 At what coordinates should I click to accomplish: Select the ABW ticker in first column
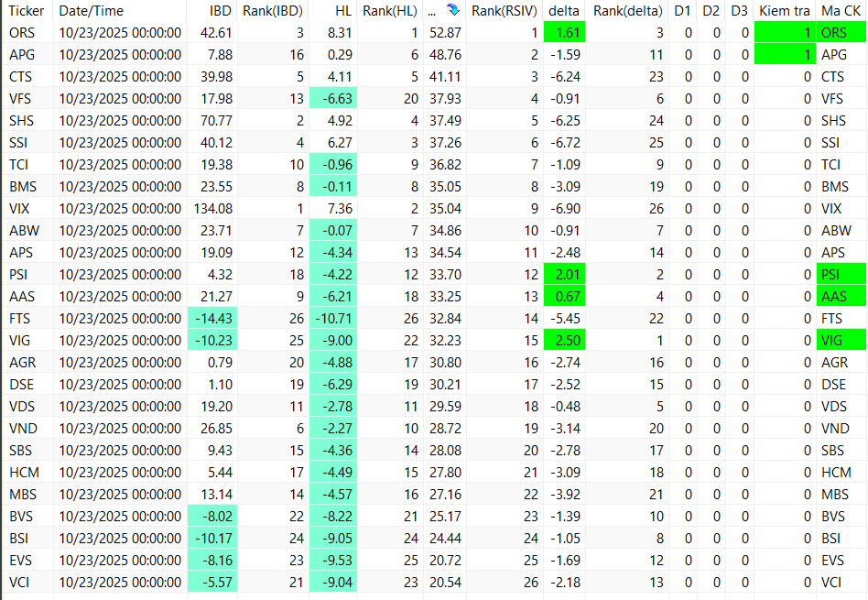coord(24,231)
